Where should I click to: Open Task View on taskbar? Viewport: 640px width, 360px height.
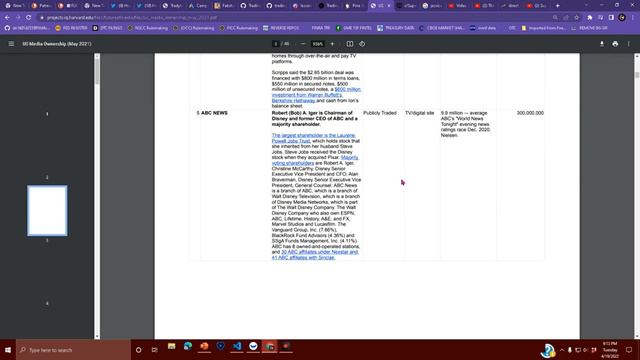[154, 350]
